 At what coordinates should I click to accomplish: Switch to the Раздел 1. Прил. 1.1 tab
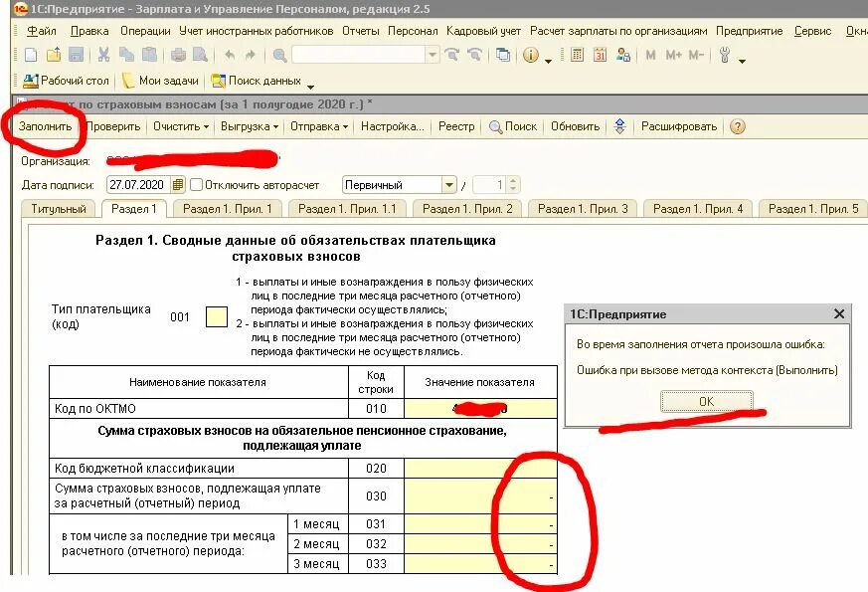tap(347, 209)
